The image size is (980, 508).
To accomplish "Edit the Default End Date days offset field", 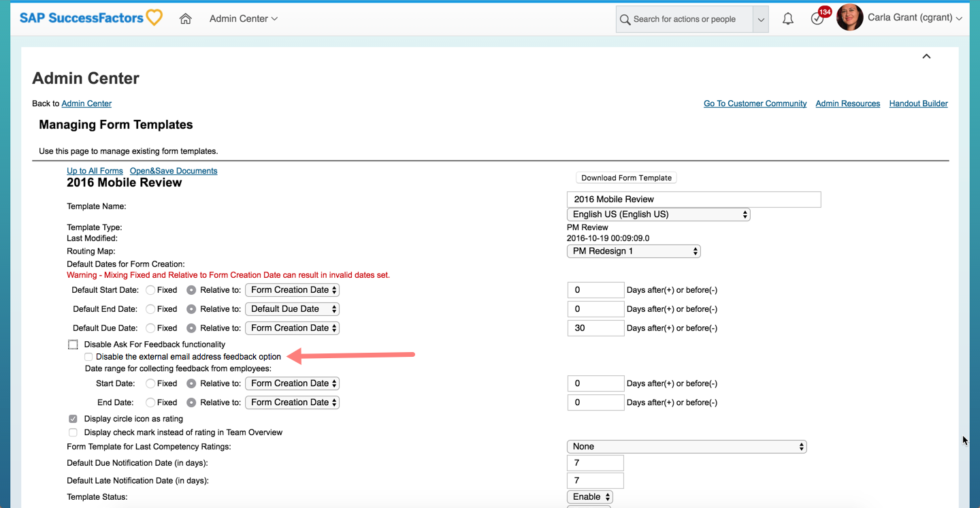I will (595, 309).
